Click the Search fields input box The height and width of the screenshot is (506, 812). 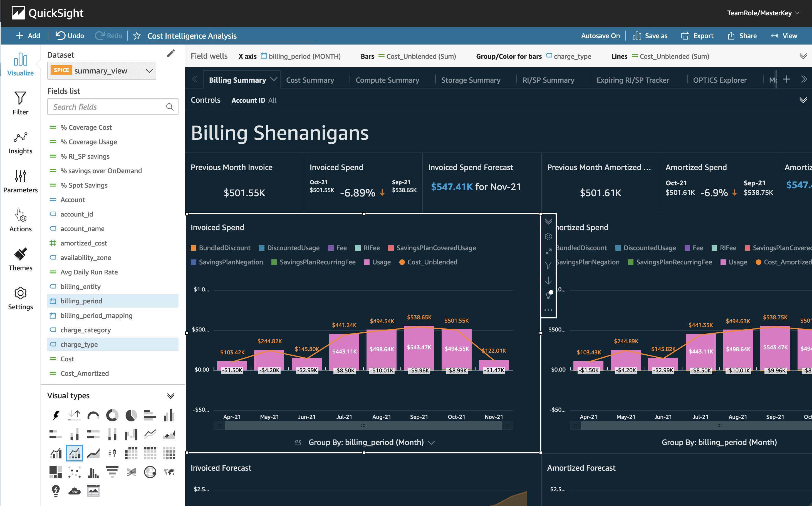tap(113, 107)
